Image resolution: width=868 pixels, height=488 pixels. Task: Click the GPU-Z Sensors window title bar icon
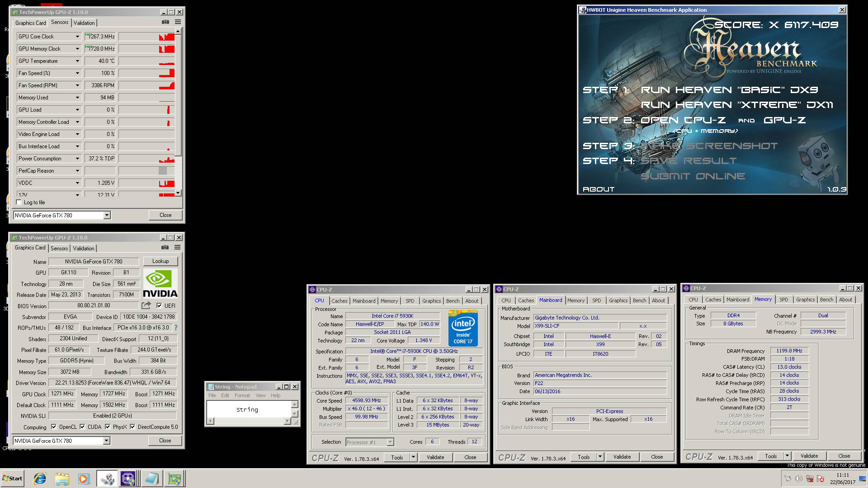click(x=14, y=12)
